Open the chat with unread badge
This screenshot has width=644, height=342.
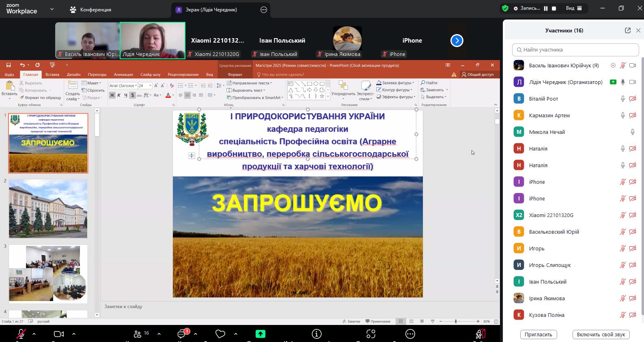pyautogui.click(x=182, y=334)
